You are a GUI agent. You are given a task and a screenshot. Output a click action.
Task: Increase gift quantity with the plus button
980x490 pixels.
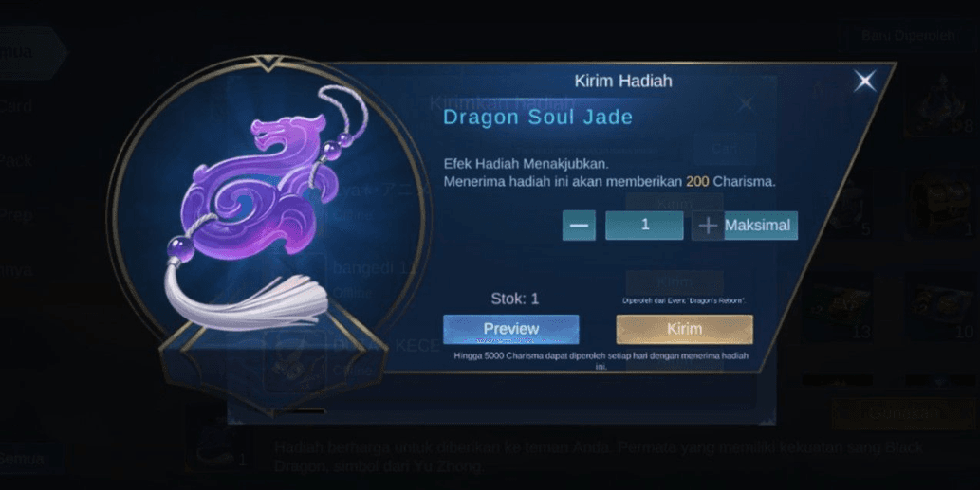(x=708, y=226)
